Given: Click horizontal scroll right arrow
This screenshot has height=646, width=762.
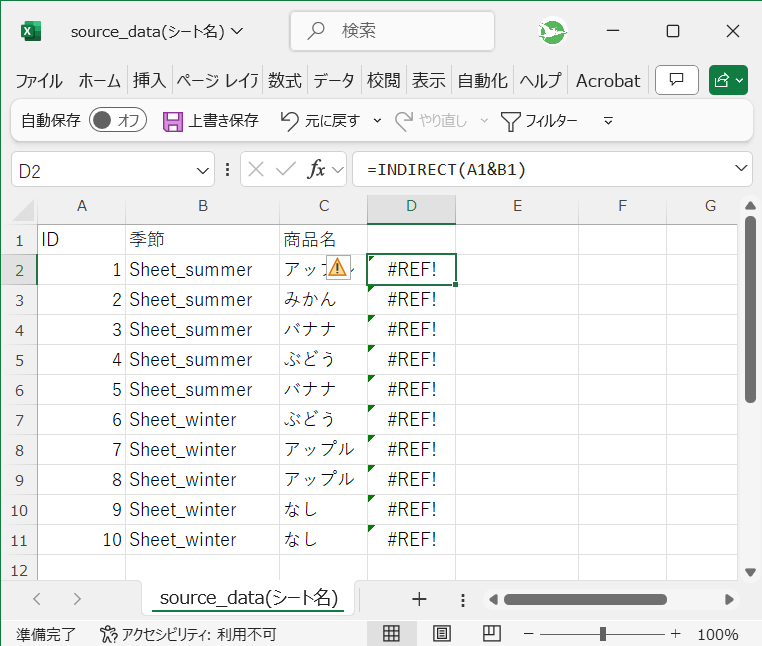Looking at the screenshot, I should pos(729,599).
